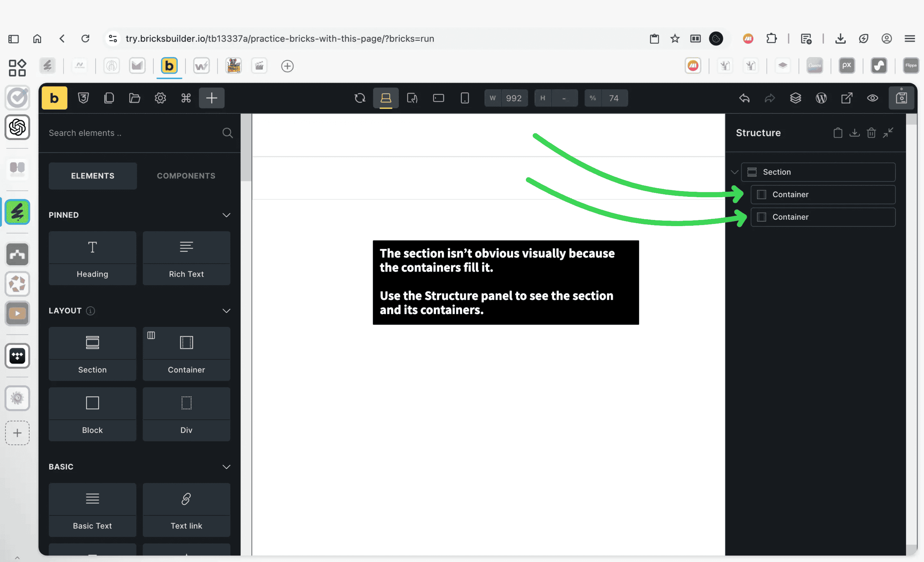The image size is (924, 562).
Task: Click the zoom percentage field
Action: (x=614, y=98)
